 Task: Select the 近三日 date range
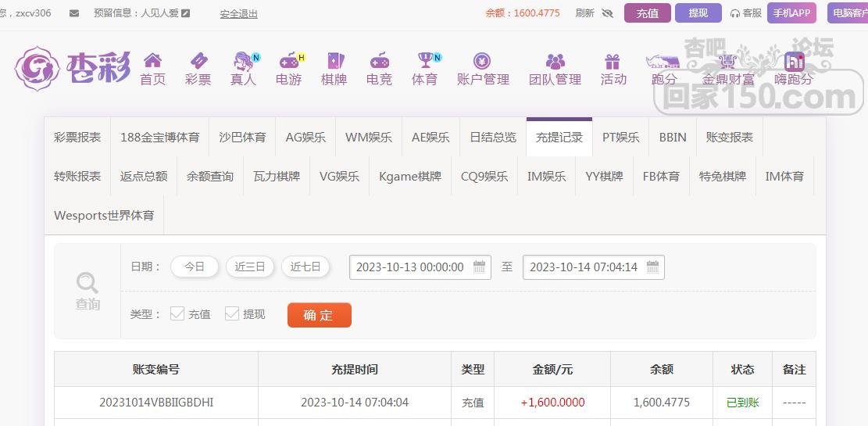point(250,267)
